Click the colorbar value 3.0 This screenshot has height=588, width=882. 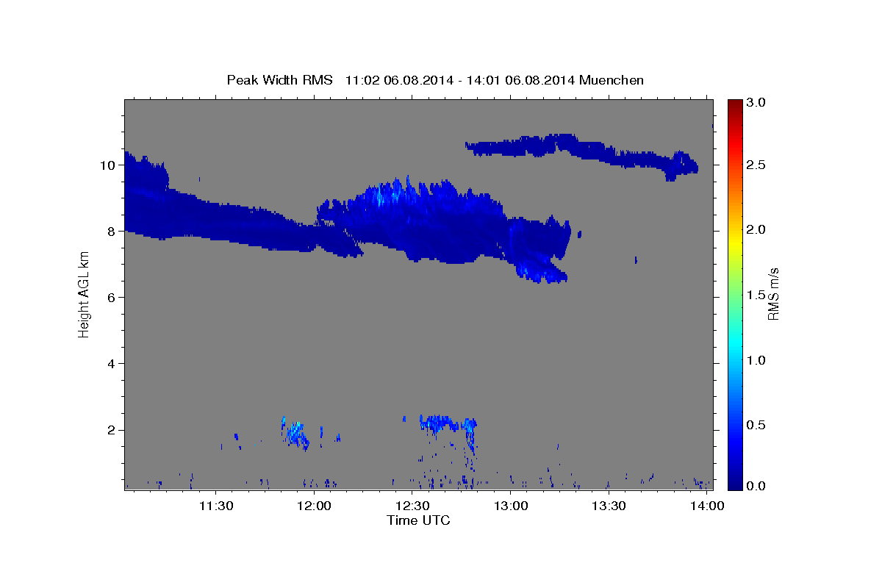pyautogui.click(x=756, y=102)
